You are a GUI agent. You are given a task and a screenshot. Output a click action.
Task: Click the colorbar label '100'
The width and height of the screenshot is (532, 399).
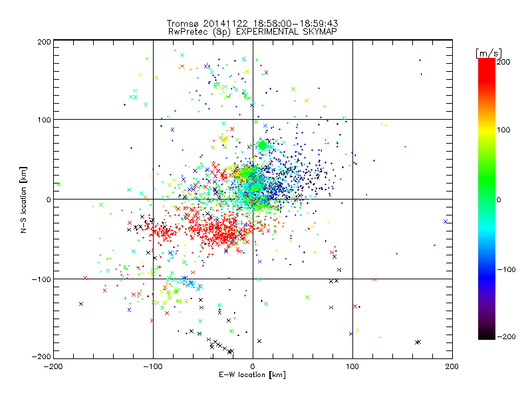coord(503,130)
